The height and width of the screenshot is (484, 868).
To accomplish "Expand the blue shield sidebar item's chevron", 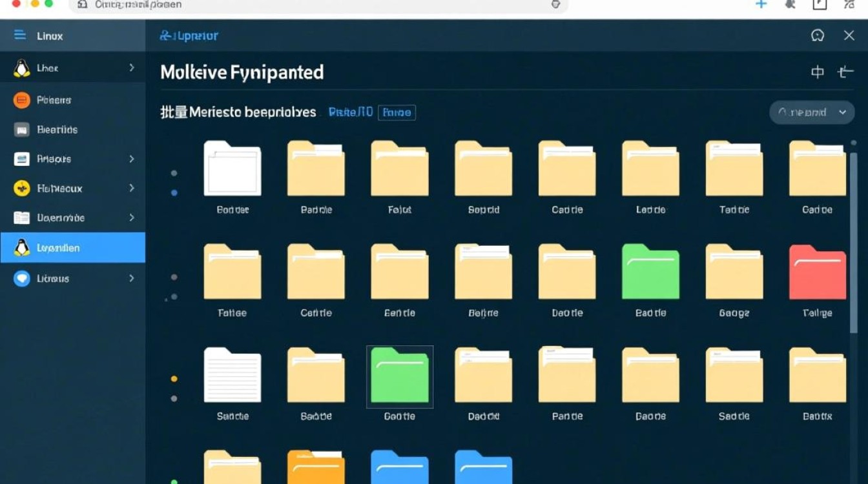I will [132, 278].
